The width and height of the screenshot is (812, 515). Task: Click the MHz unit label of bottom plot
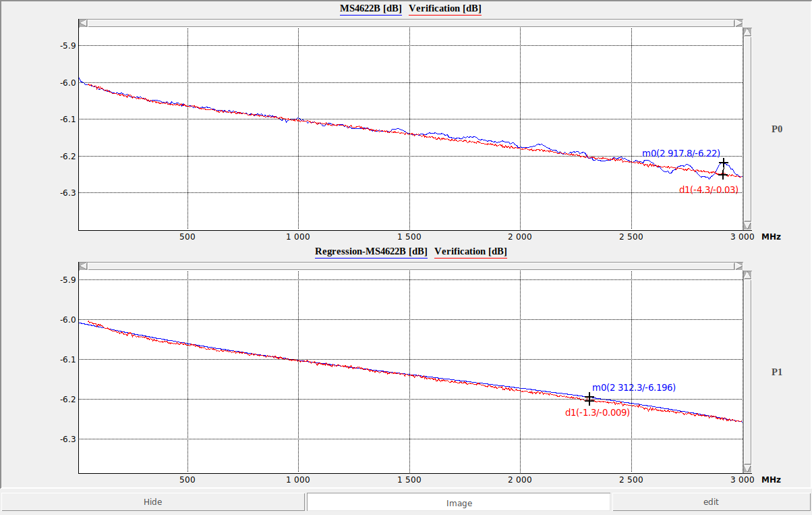772,479
